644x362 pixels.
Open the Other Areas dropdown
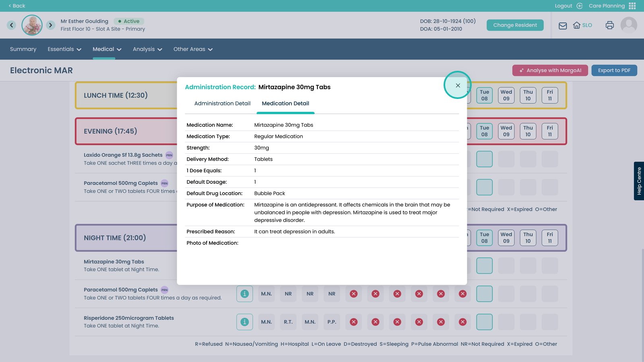click(x=193, y=49)
